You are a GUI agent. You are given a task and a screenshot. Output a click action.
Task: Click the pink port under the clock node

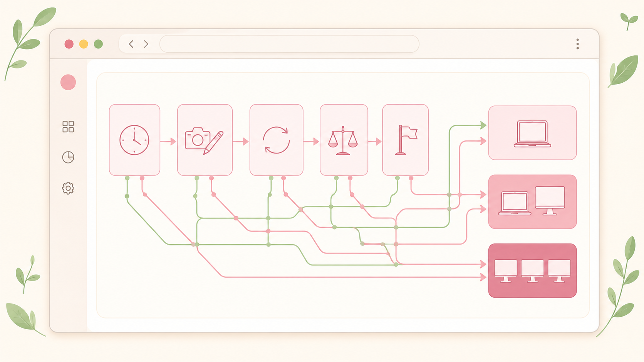142,178
